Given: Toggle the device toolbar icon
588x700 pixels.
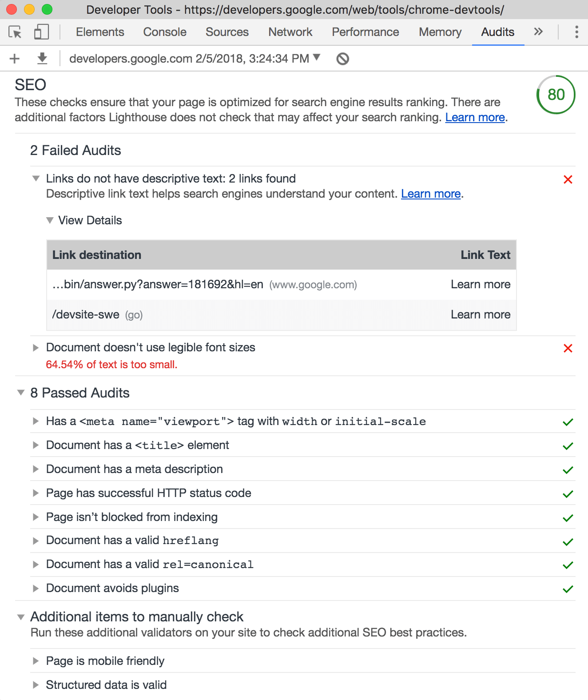Looking at the screenshot, I should pos(41,32).
